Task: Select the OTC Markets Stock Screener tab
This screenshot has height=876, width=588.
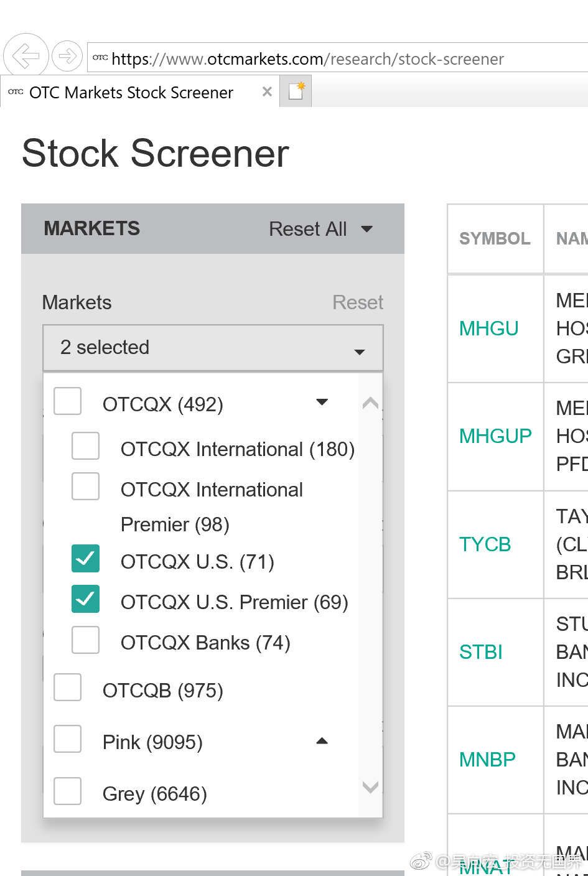Action: click(139, 92)
